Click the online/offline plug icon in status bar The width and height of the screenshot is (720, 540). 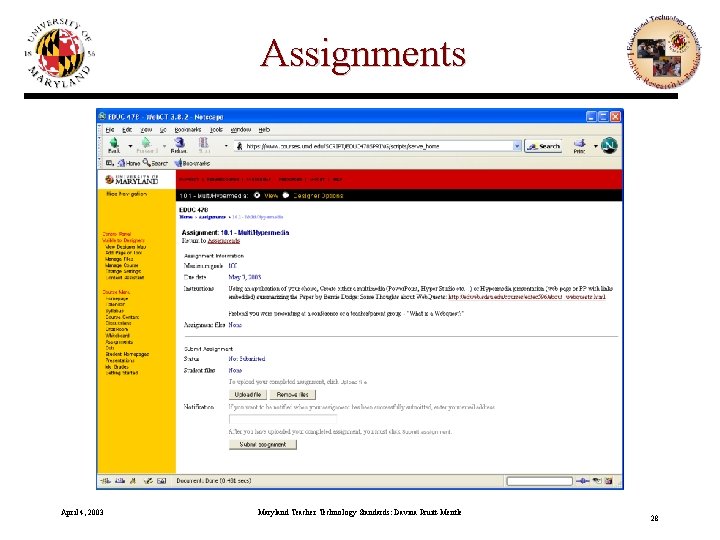pyautogui.click(x=582, y=481)
